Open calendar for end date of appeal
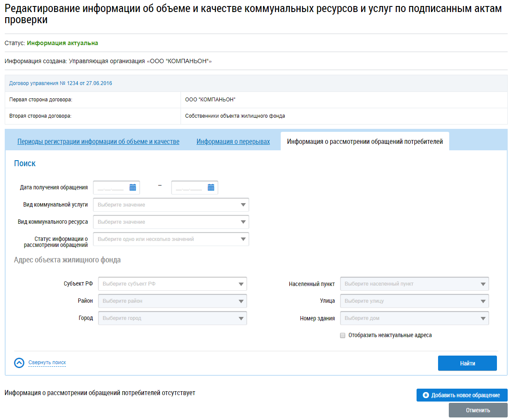 [211, 187]
